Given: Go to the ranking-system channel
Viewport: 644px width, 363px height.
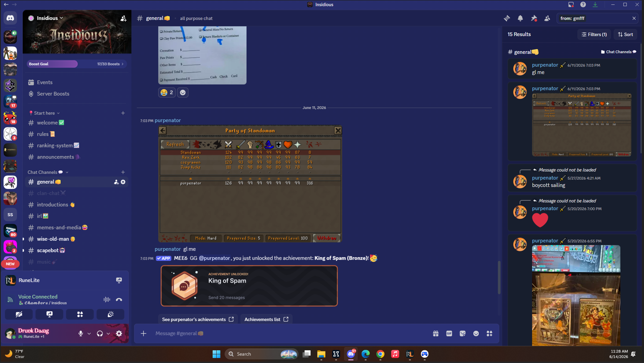Looking at the screenshot, I should (x=76, y=146).
